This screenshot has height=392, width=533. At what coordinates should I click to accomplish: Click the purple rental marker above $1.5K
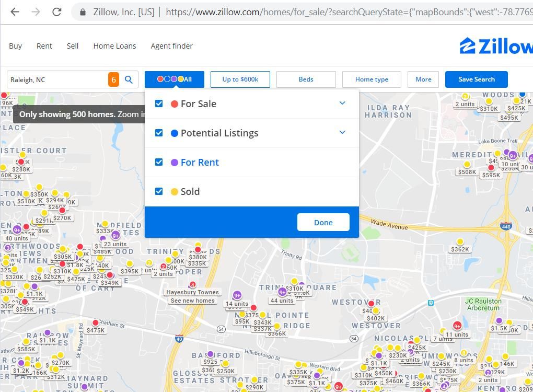pyautogui.click(x=499, y=320)
